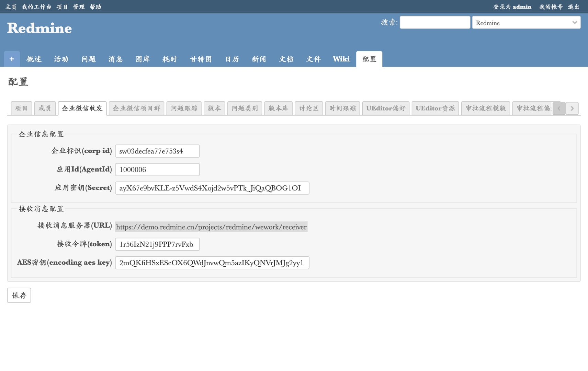Image resolution: width=588 pixels, height=371 pixels.
Task: Click 退出 to log out
Action: coord(574,7)
